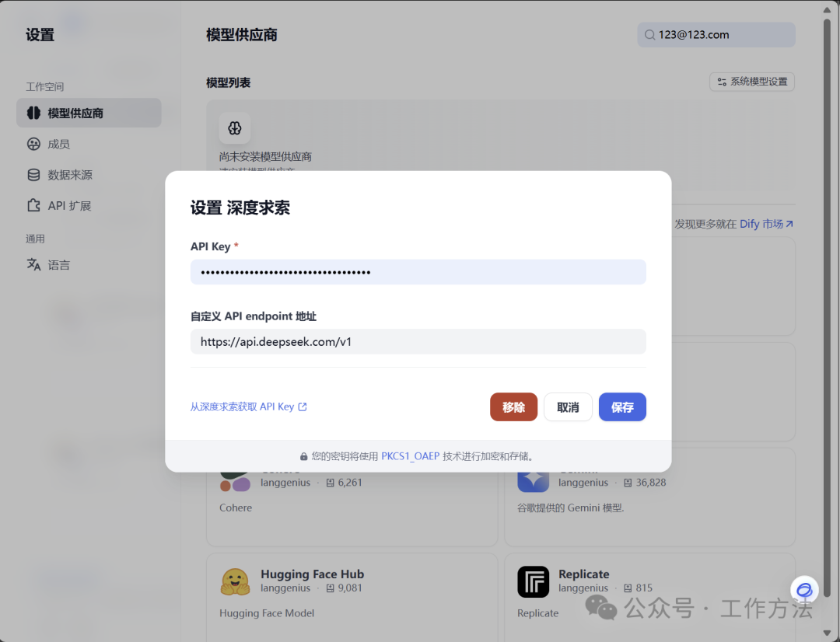Click the 取消 button
Screen dimensions: 840x642
click(x=568, y=407)
